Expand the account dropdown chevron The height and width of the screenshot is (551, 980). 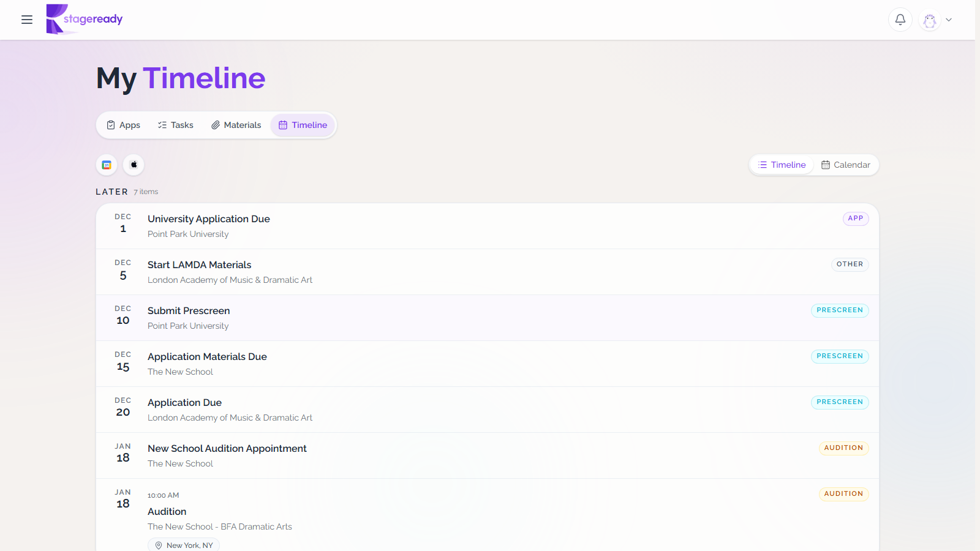coord(949,20)
